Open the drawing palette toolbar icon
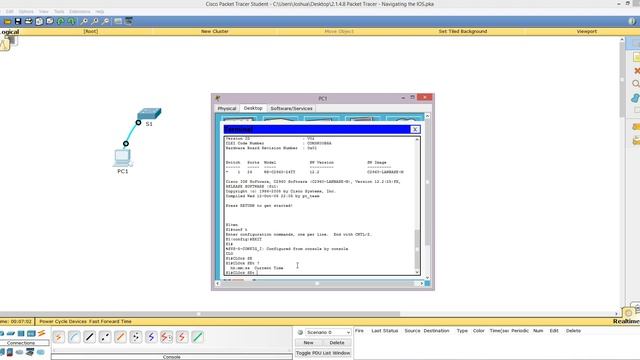The width and height of the screenshot is (640, 360). [118, 21]
